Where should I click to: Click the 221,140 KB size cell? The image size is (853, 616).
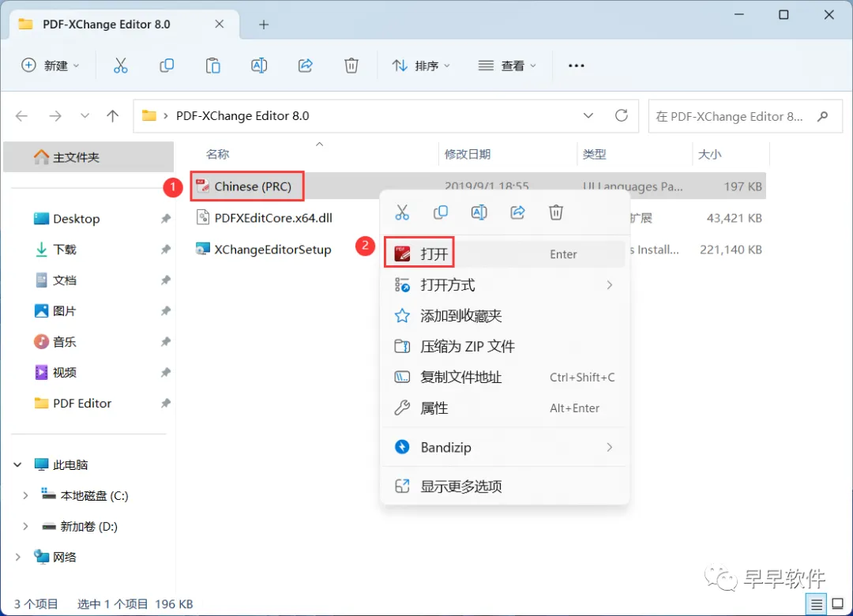(731, 250)
